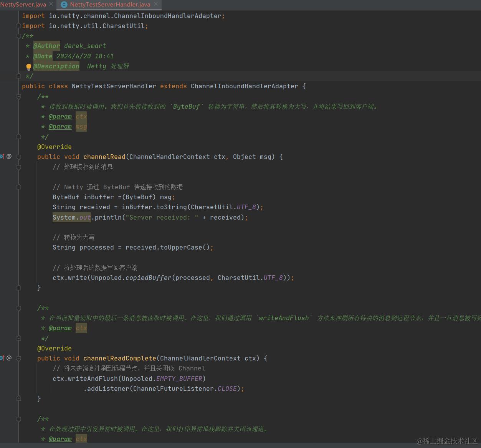481x448 pixels.
Task: Collapse the channelReadComplete Javadoc comment
Action: click(18, 308)
